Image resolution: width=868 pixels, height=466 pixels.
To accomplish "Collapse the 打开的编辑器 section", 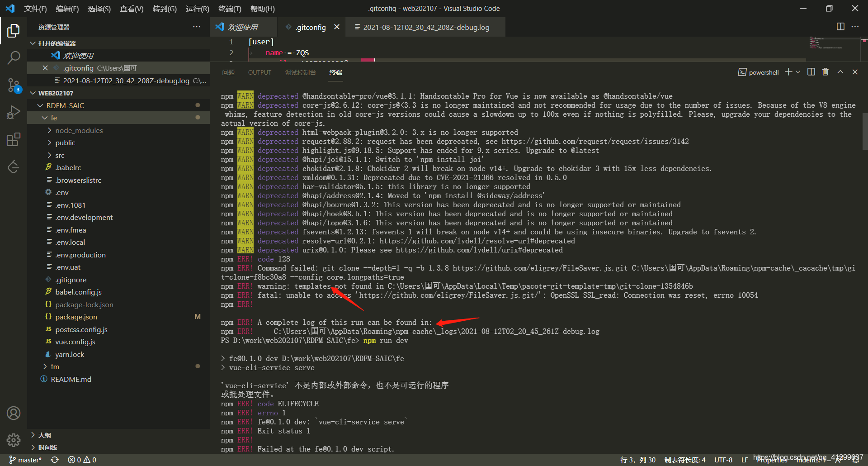I will click(x=118, y=43).
